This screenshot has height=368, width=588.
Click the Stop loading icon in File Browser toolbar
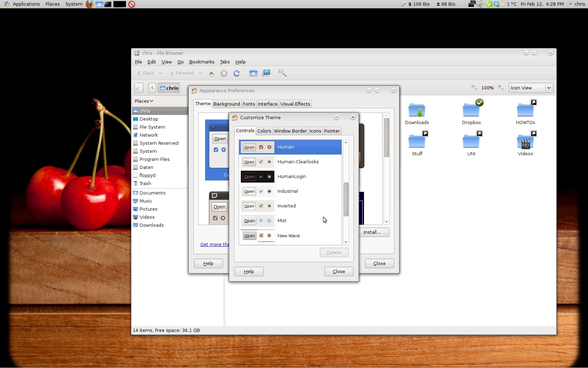[224, 73]
